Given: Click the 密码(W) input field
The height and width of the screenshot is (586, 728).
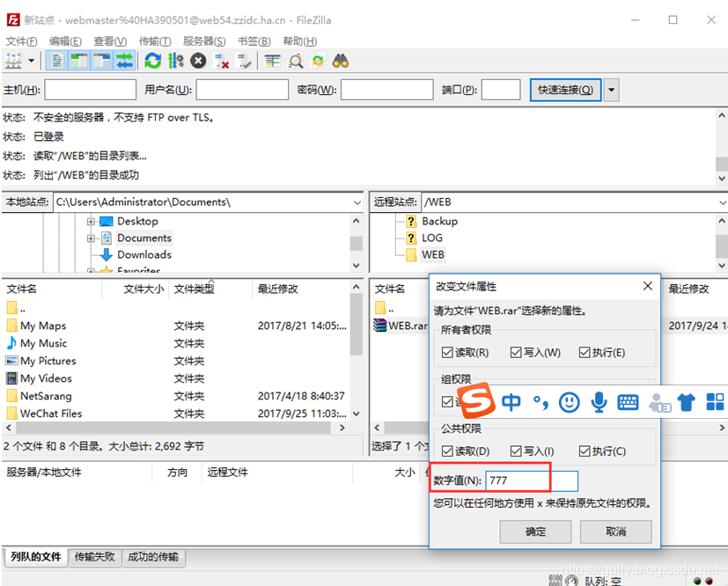Looking at the screenshot, I should click(x=386, y=90).
